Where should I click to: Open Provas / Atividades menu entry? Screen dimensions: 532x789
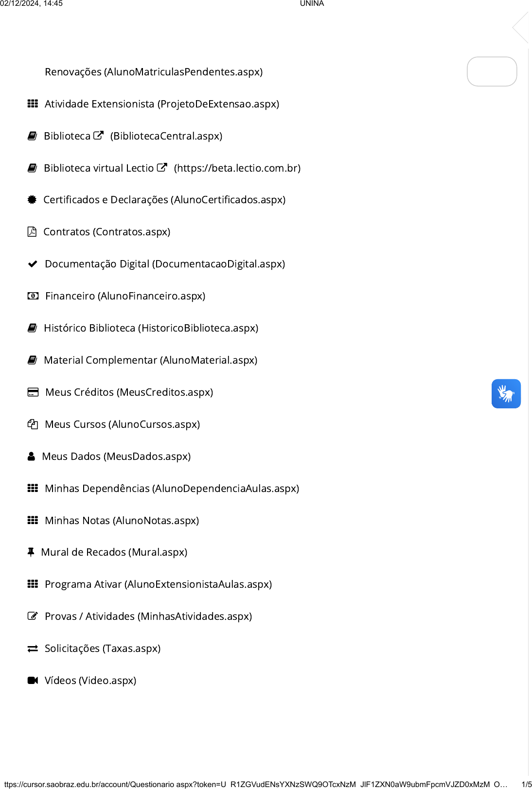pos(148,616)
